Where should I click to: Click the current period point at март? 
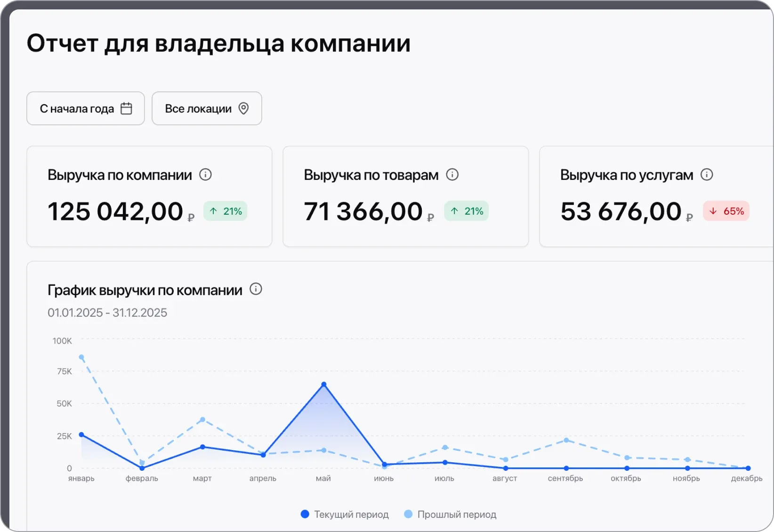202,447
